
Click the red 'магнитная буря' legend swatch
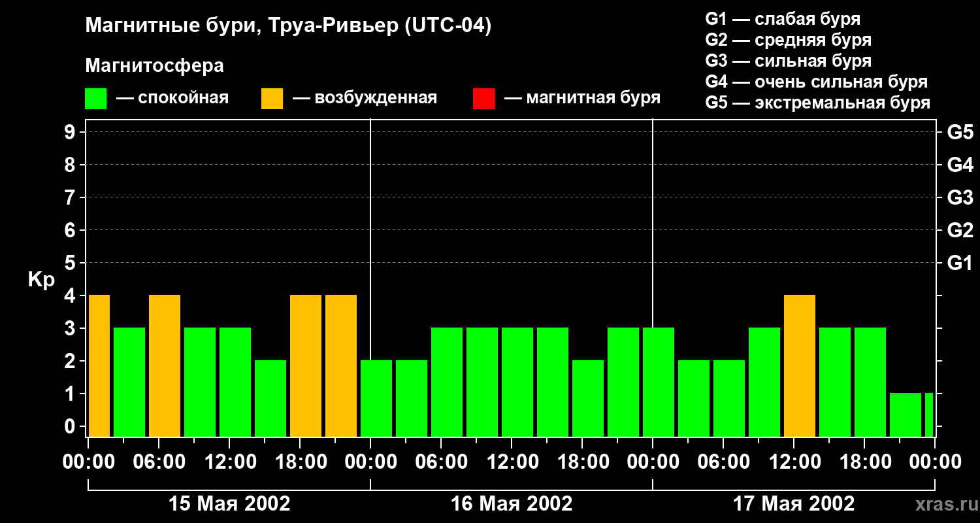pos(483,99)
